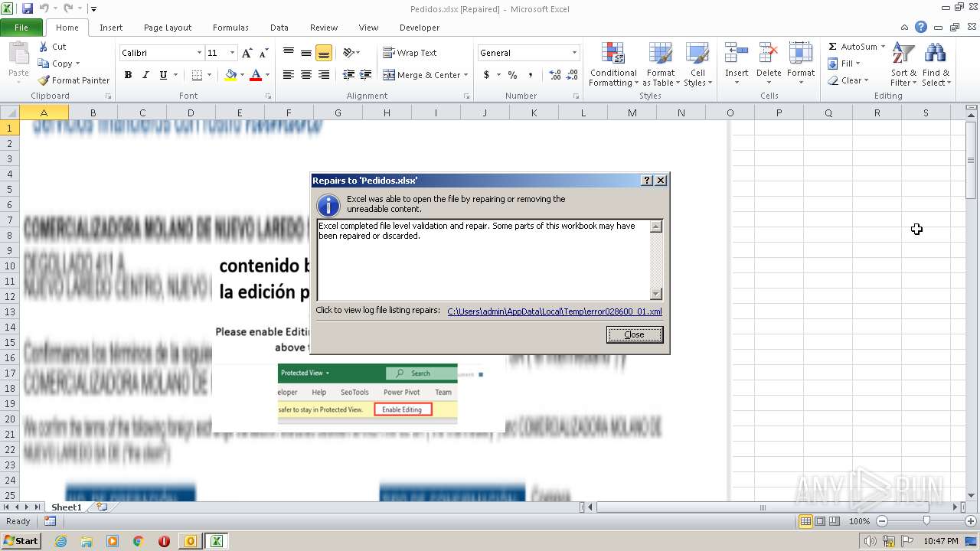Expand the number format General dropdown
The height and width of the screenshot is (551, 980).
[x=574, y=53]
